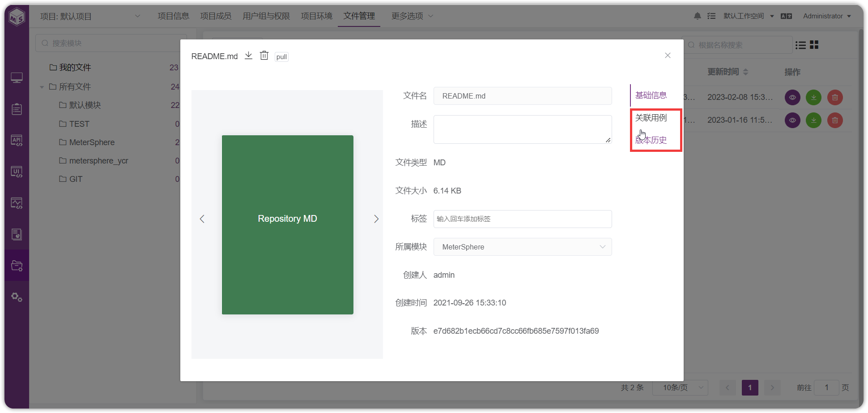Viewport: 868px width, 413px height.
Task: Open UI test icon in sidebar
Action: point(17,172)
